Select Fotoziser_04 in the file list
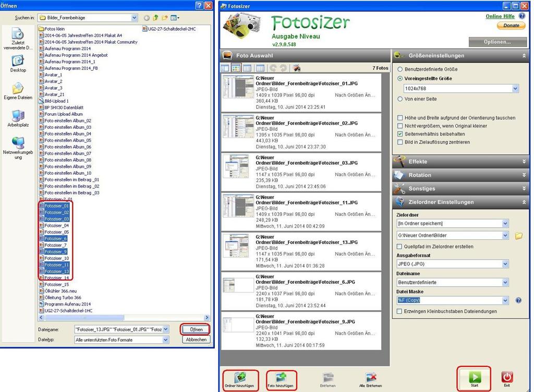Screen dimensions: 534x392 (x=56, y=226)
